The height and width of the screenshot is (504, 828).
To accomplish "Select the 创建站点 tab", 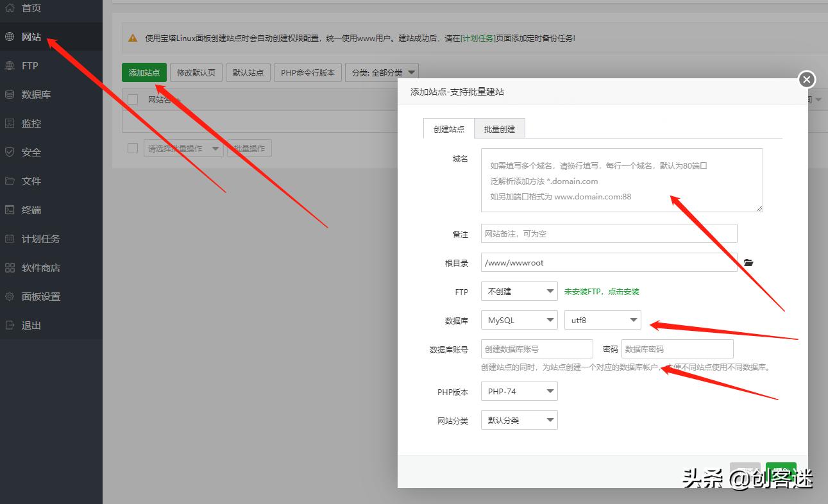I will [x=448, y=128].
